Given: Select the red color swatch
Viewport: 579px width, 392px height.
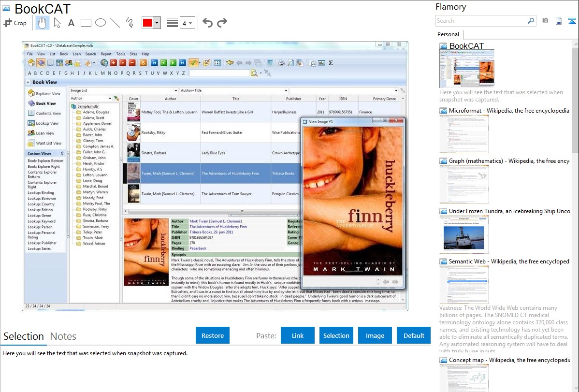Looking at the screenshot, I should pyautogui.click(x=147, y=23).
